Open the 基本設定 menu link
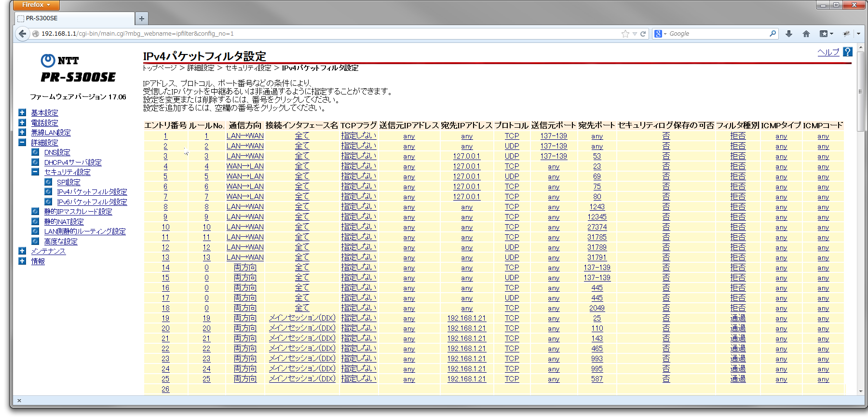 coord(45,113)
